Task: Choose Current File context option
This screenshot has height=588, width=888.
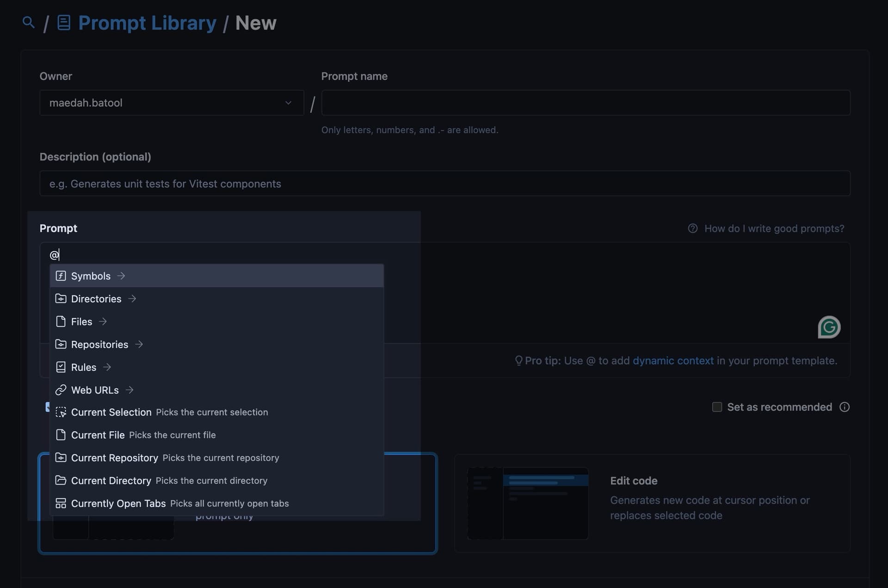Action: (x=216, y=435)
